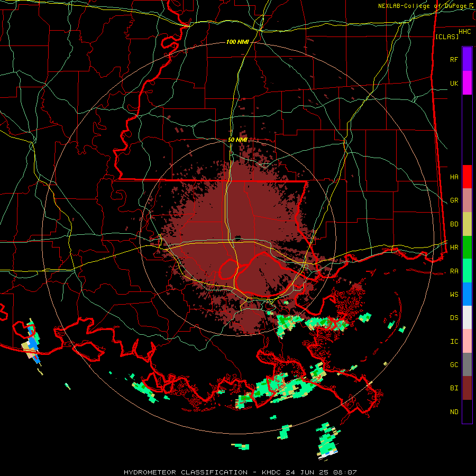Screen dimensions: 476x476
Task: Click the WS legend label
Action: pos(454,295)
